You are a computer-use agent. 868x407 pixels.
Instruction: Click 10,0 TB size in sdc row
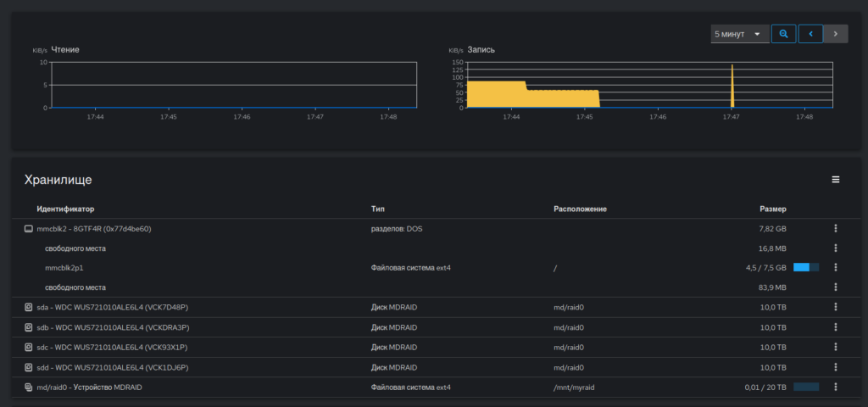coord(773,347)
